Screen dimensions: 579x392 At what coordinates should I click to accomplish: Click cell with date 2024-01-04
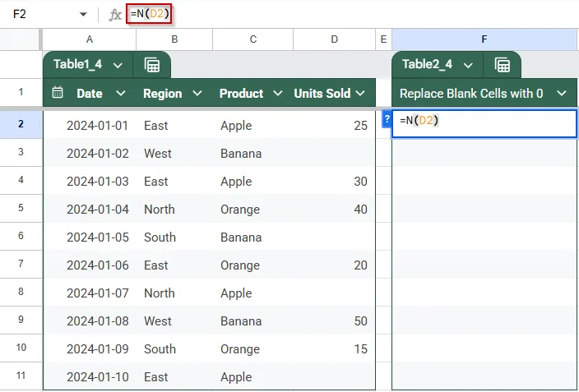click(x=90, y=210)
